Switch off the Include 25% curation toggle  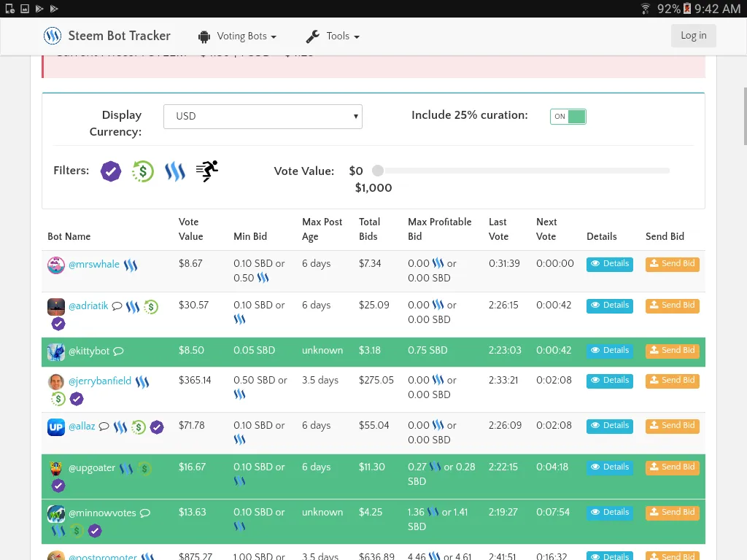[x=568, y=117]
